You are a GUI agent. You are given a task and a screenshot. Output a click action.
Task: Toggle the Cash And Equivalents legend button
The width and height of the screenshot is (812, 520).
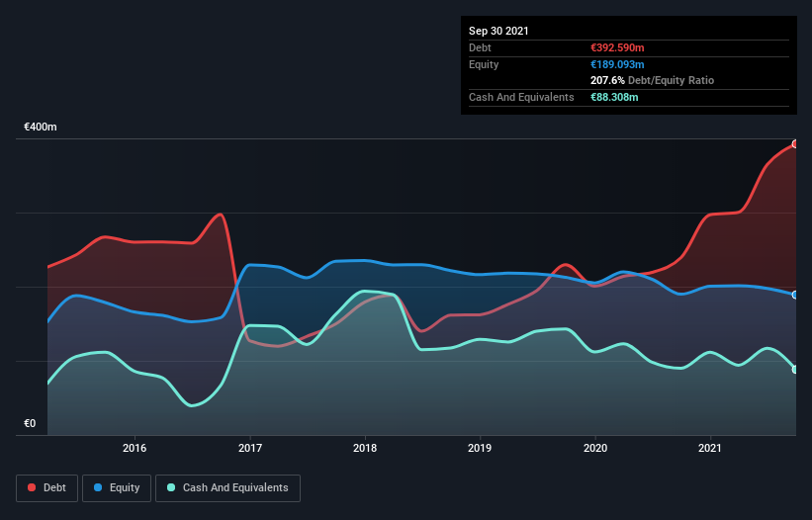[227, 488]
